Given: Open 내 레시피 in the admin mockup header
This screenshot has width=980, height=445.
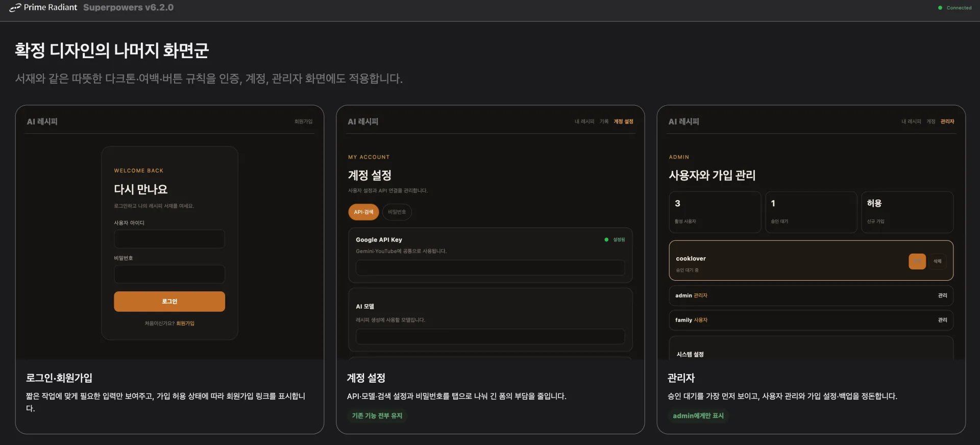Looking at the screenshot, I should 911,121.
